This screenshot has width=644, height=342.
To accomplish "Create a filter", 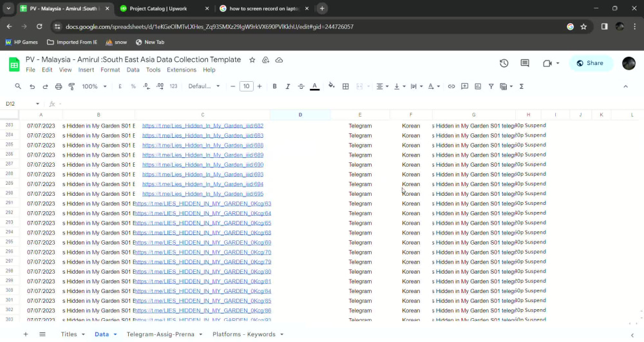I will (491, 86).
